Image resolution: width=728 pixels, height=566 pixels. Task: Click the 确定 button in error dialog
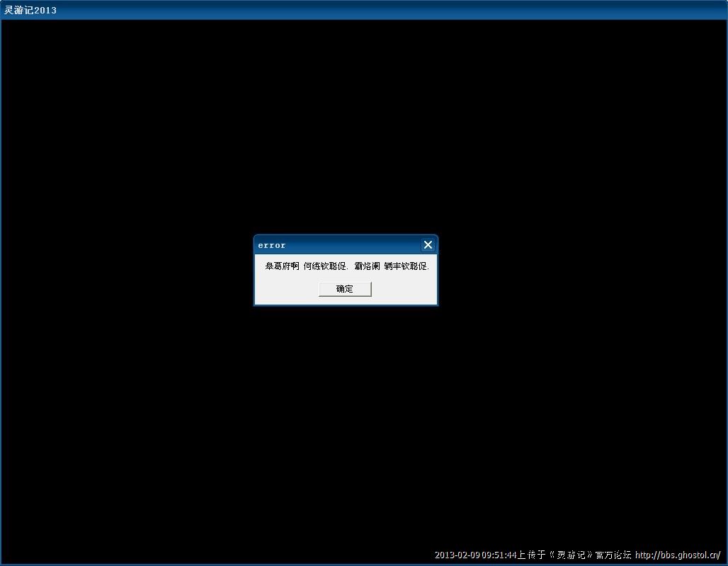(345, 289)
